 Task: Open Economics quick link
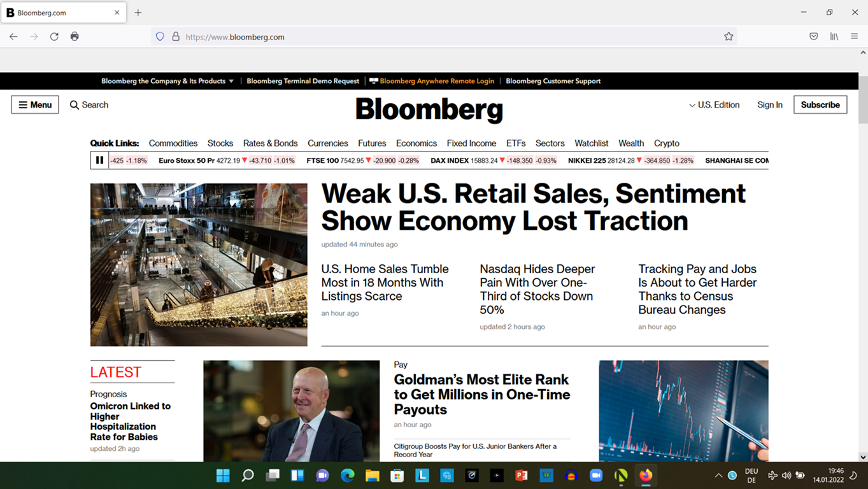tap(416, 143)
